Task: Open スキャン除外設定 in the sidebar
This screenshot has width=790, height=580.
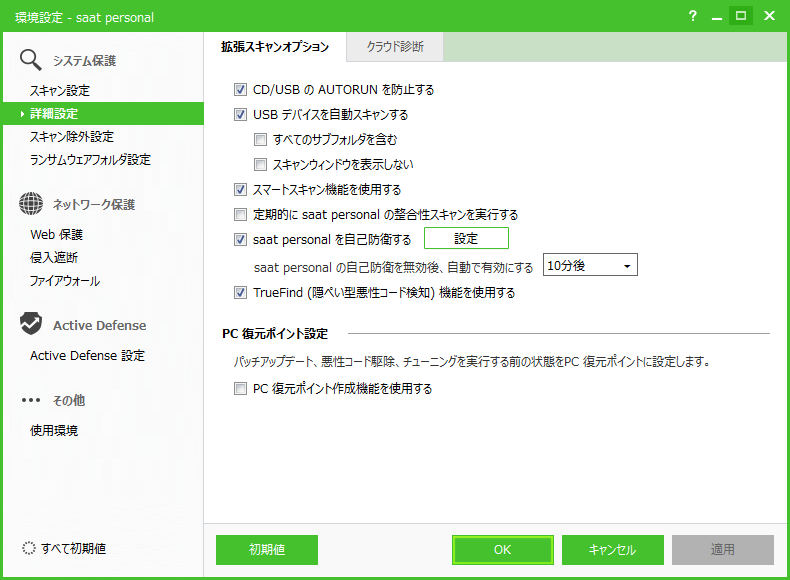Action: tap(72, 137)
